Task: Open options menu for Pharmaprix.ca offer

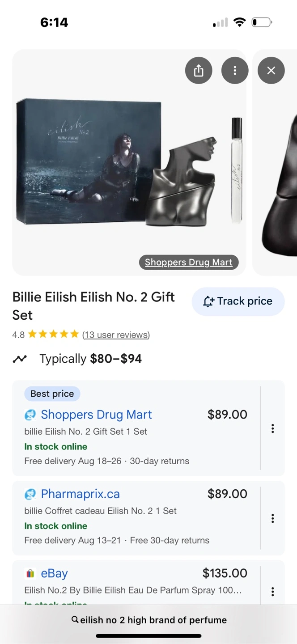Action: tap(272, 518)
